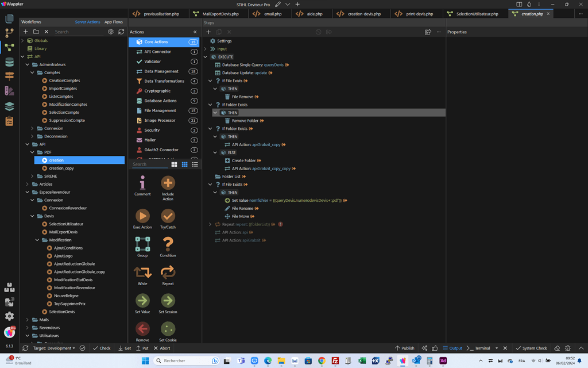Switch to Server Actions view
This screenshot has height=368, width=588.
pos(87,22)
